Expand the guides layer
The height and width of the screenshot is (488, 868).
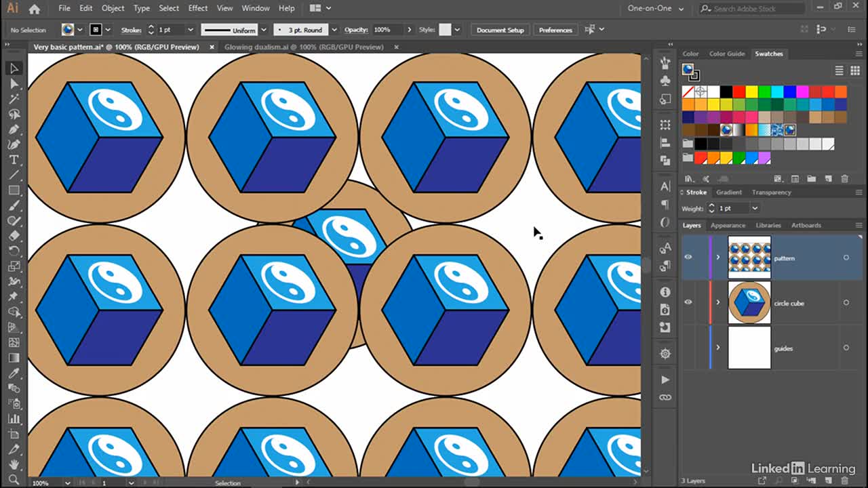(x=718, y=348)
